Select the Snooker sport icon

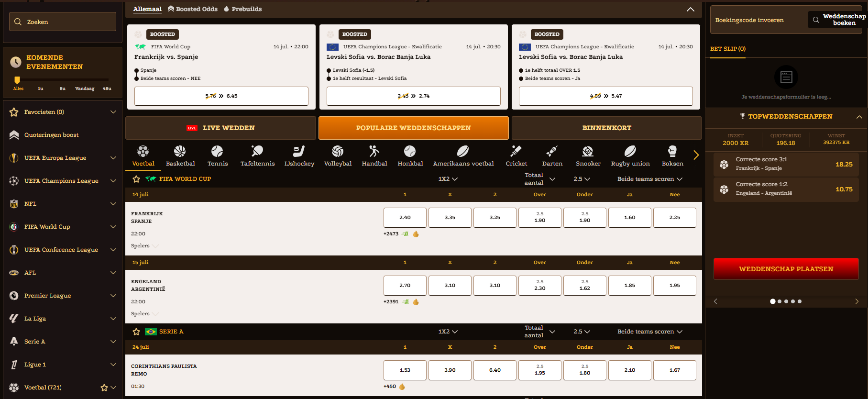(x=588, y=151)
